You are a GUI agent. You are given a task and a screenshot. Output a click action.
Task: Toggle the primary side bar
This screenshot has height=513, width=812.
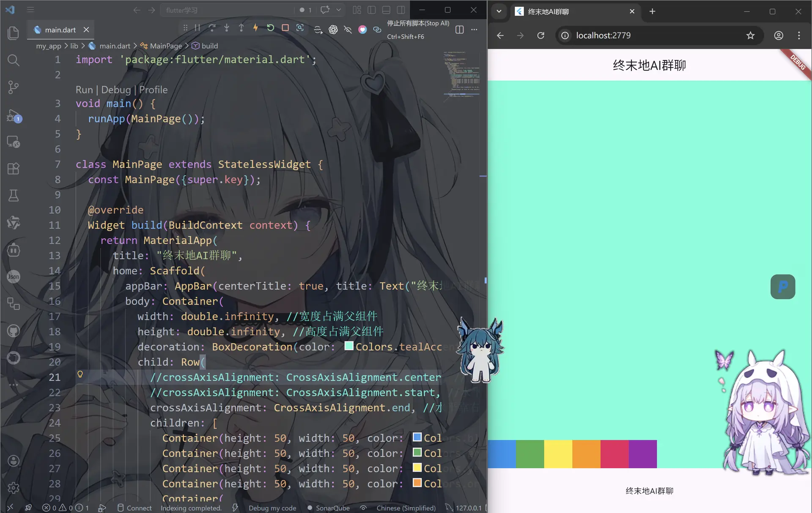tap(372, 10)
